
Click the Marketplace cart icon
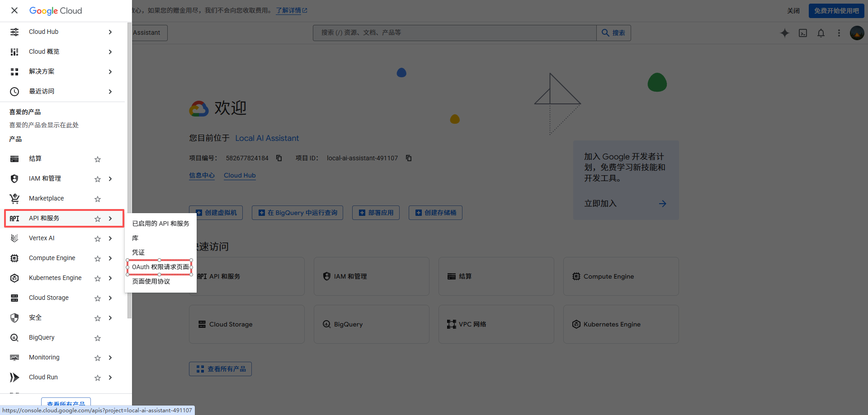[x=14, y=199]
